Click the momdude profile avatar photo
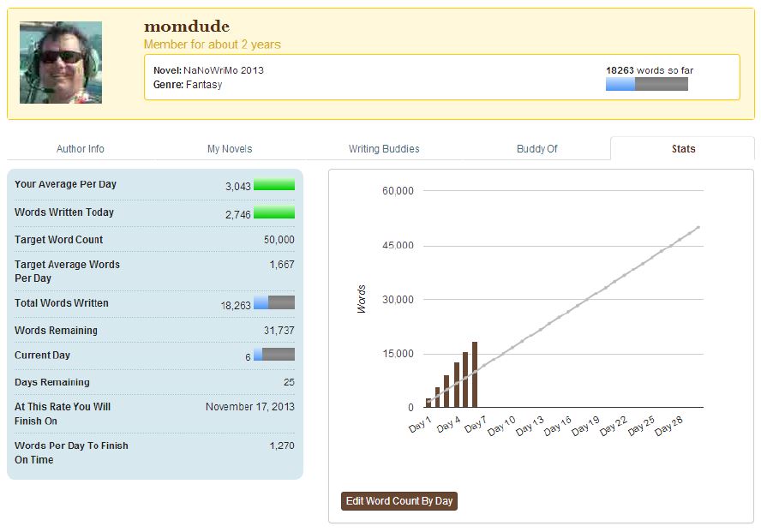Screen dimensions: 761x532 point(61,63)
